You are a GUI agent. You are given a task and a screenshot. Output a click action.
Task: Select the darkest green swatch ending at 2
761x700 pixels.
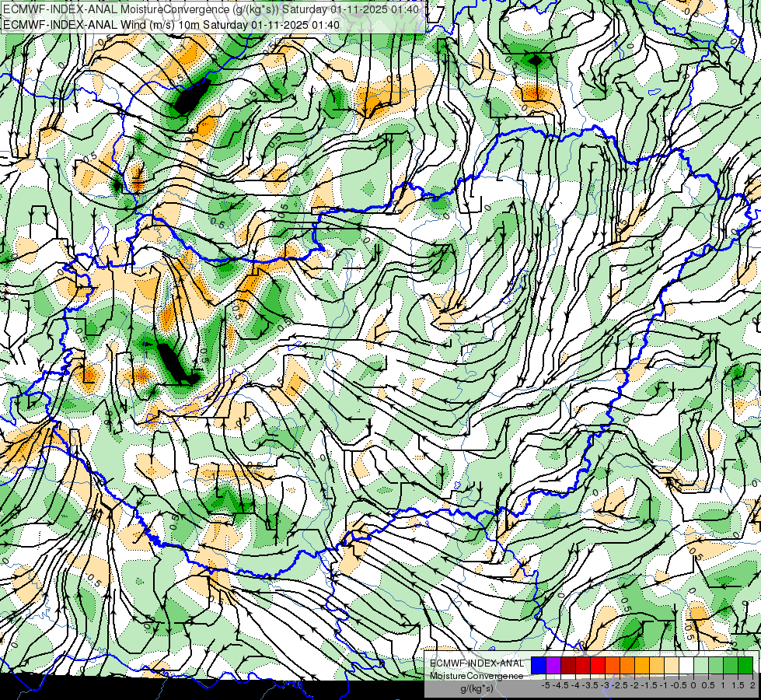point(745,666)
